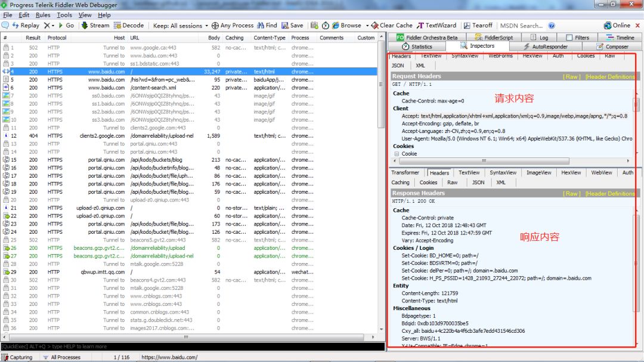The width and height of the screenshot is (644, 362).
Task: Open Header Definitions link in Request Headers
Action: pos(609,76)
